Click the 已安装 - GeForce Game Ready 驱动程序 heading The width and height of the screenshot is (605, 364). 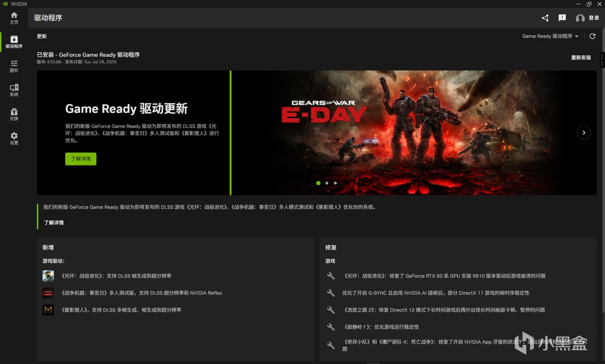tap(88, 55)
